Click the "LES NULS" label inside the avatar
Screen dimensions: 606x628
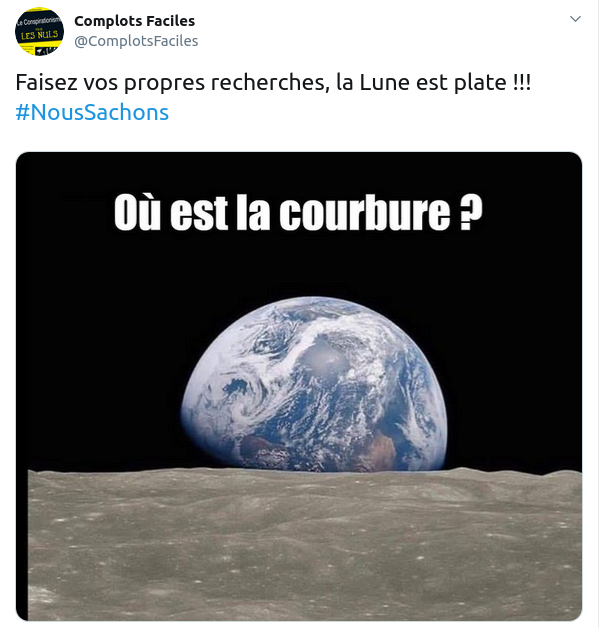point(39,35)
